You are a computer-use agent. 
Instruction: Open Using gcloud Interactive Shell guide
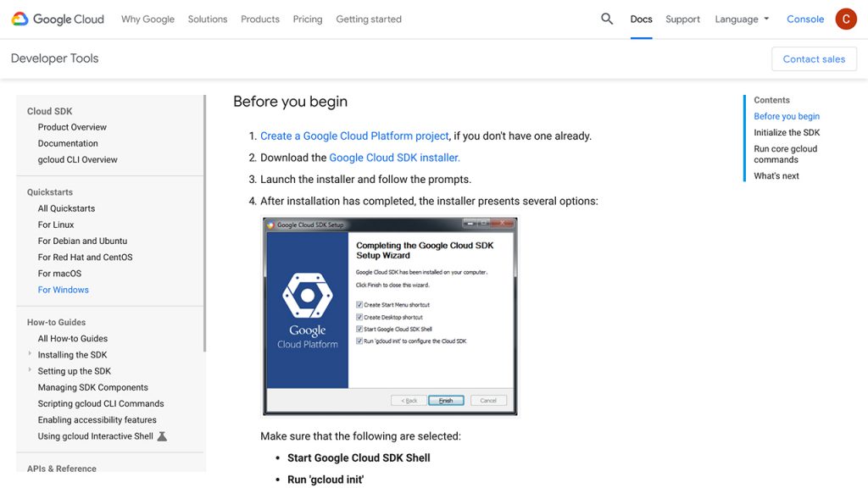click(x=95, y=436)
